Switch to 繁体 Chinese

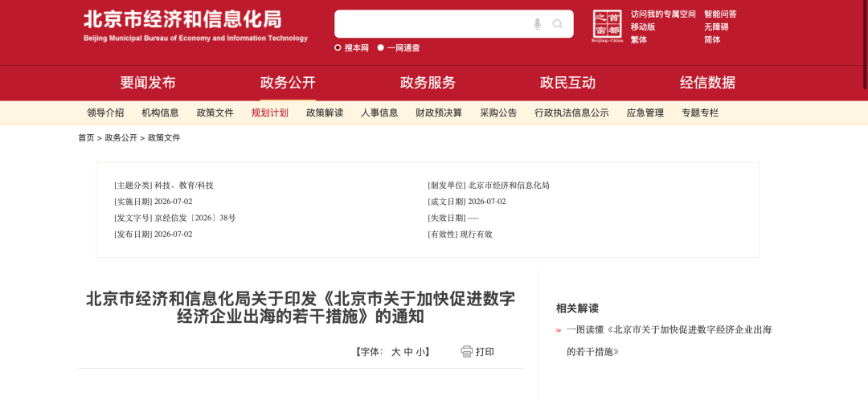(x=639, y=40)
